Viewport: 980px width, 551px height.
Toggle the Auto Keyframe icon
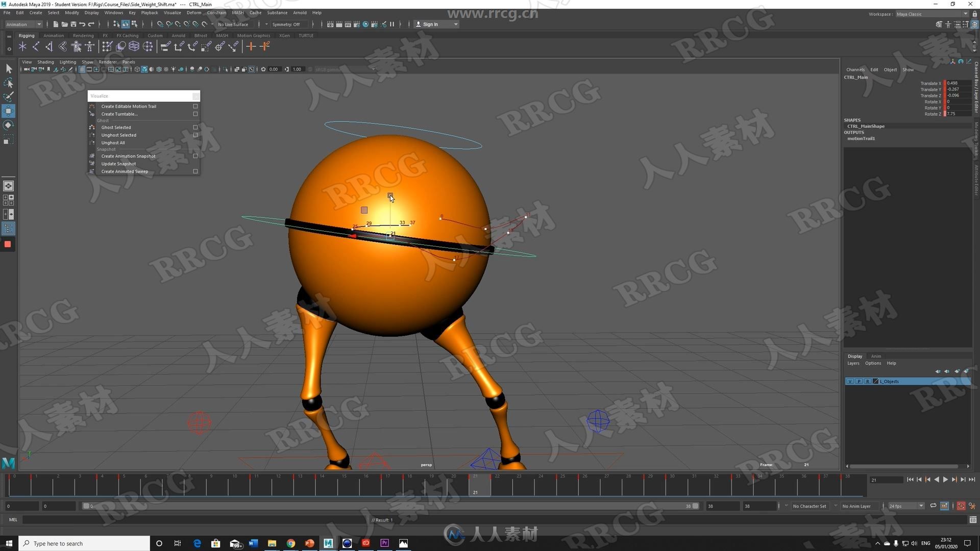pyautogui.click(x=961, y=506)
